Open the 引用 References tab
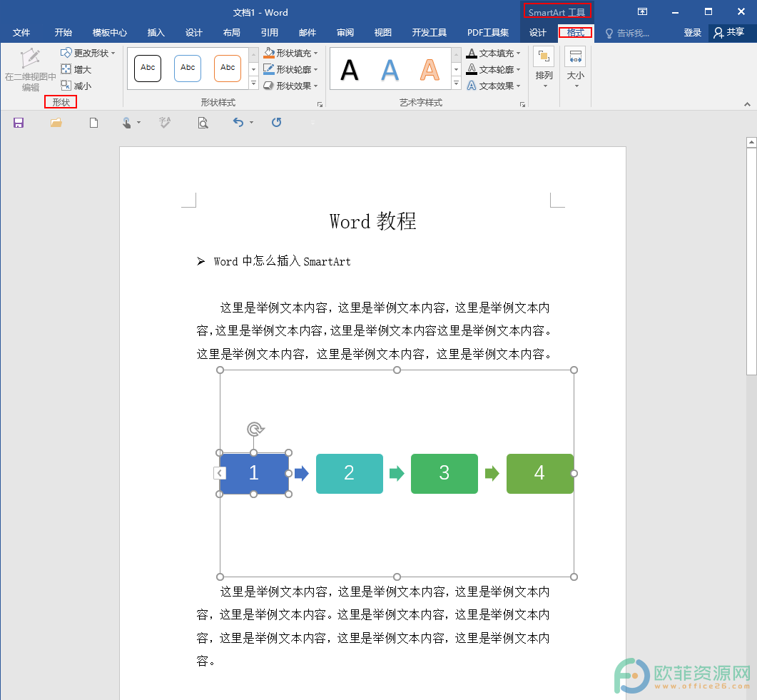Screen dimensions: 757x700 pos(270,32)
